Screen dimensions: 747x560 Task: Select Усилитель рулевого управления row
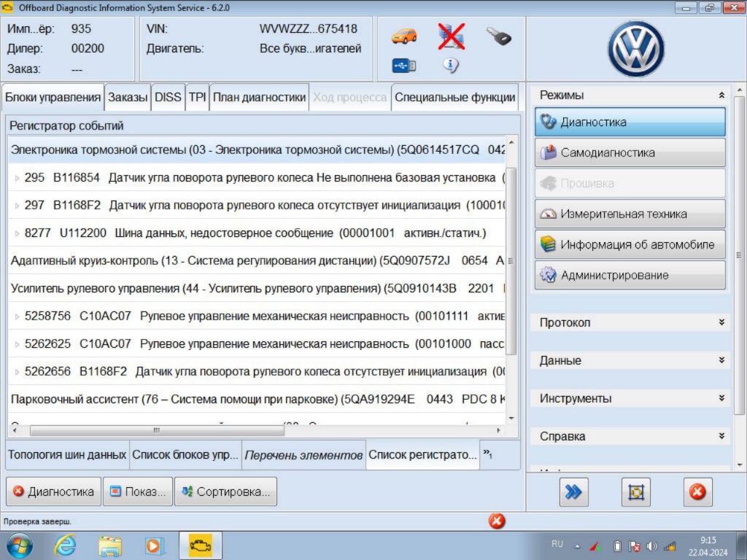pyautogui.click(x=257, y=288)
